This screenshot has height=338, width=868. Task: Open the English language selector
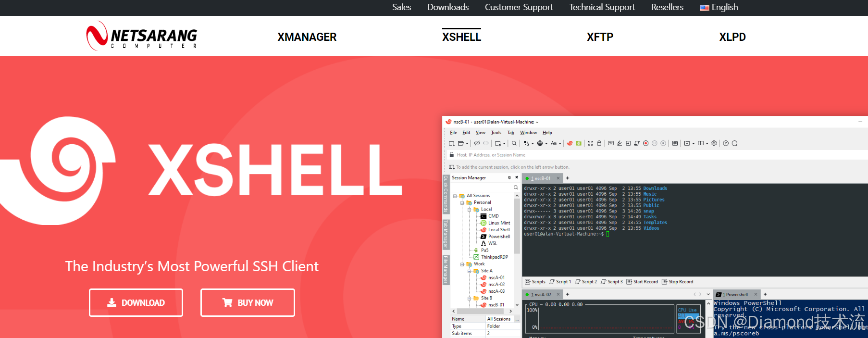click(x=719, y=7)
